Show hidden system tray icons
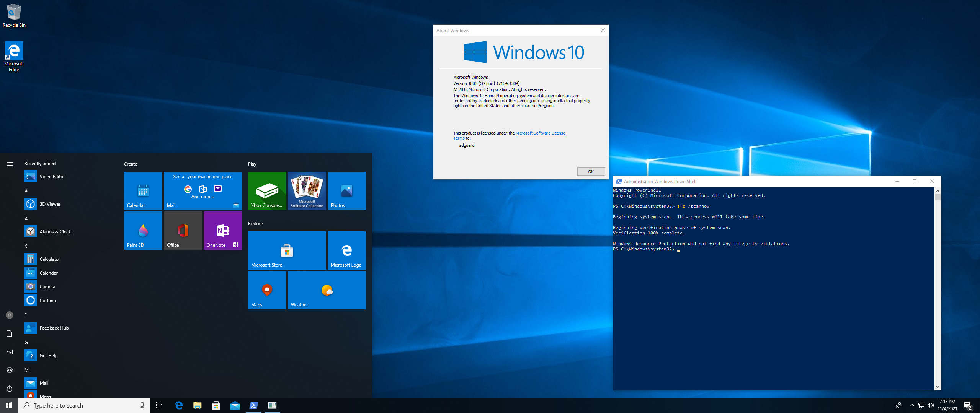This screenshot has width=980, height=413. coord(912,405)
